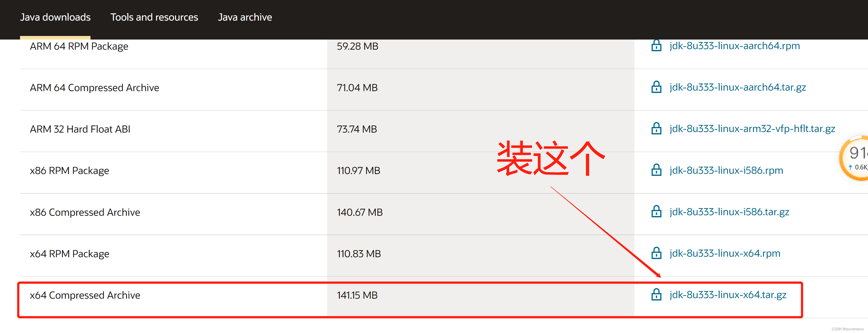Select x64 Compressed Archive text
The image size is (868, 333).
point(85,295)
